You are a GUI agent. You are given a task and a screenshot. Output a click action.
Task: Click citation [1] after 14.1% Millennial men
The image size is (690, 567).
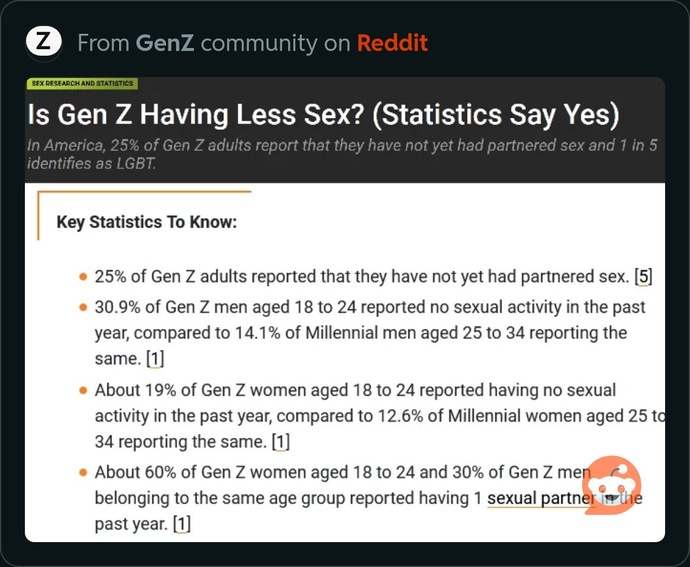155,359
